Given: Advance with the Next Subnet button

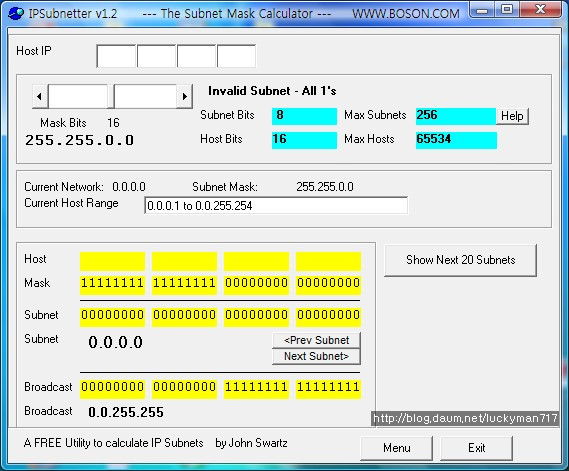Looking at the screenshot, I should [316, 356].
